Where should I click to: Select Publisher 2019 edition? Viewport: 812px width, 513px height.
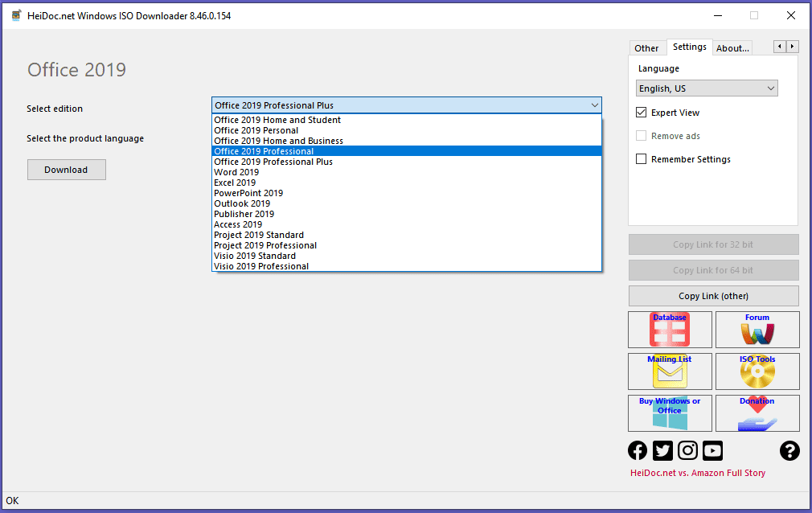407,214
